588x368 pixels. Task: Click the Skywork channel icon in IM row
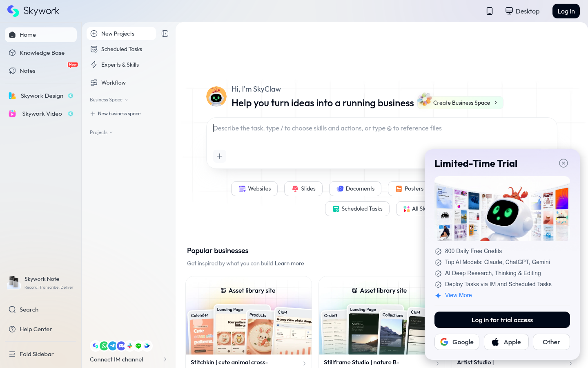pyautogui.click(x=96, y=346)
